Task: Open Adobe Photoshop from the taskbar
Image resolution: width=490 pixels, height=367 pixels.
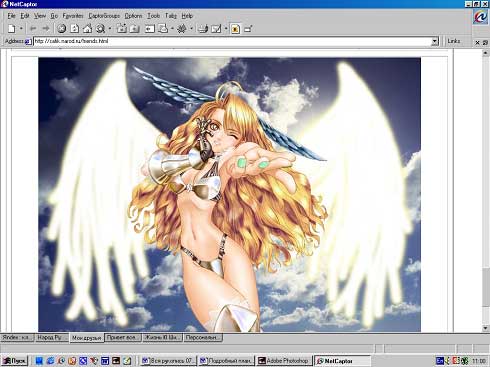Action: click(x=284, y=361)
